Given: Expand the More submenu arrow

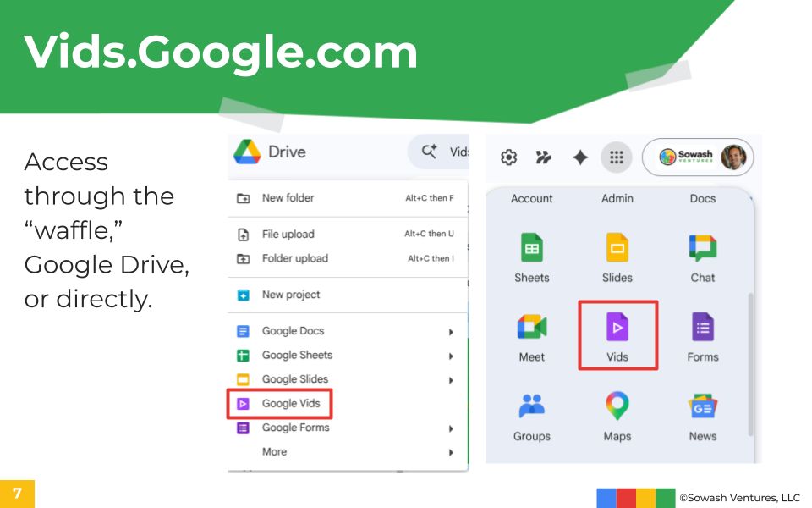Looking at the screenshot, I should click(x=451, y=452).
